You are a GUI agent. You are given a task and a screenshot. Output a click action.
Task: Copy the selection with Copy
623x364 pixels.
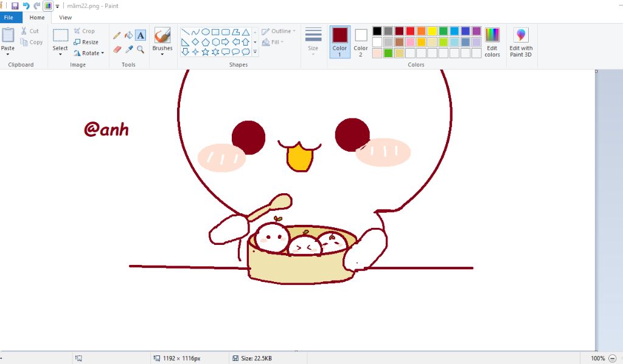(x=32, y=42)
